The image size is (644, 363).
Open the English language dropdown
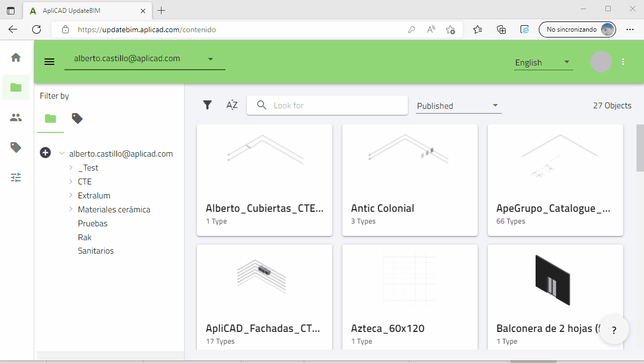(x=543, y=62)
